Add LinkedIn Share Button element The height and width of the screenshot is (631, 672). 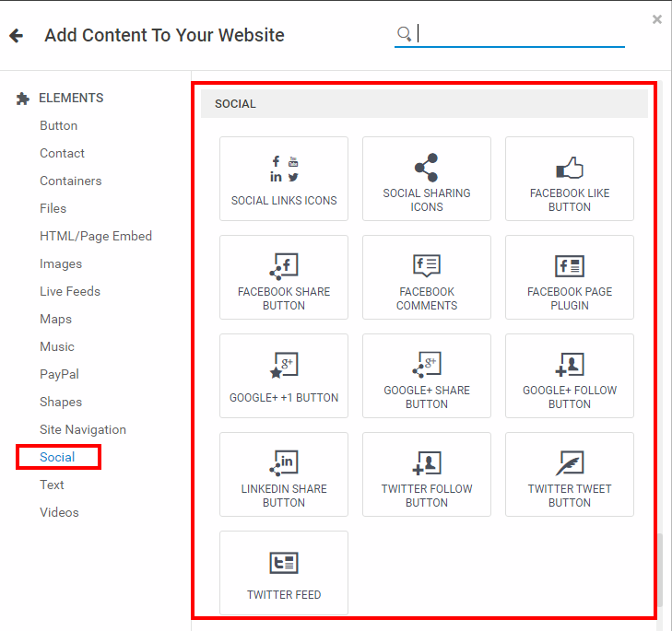pos(284,474)
